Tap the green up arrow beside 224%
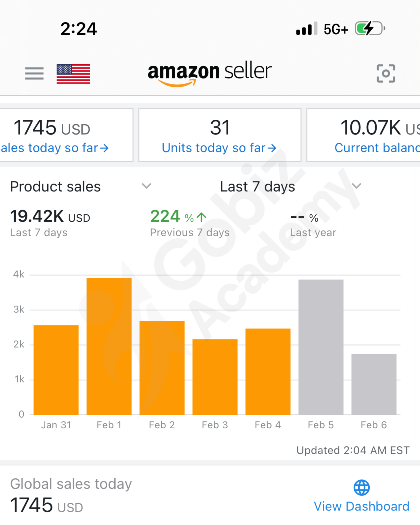Screen dimensions: 420x525 [202, 217]
